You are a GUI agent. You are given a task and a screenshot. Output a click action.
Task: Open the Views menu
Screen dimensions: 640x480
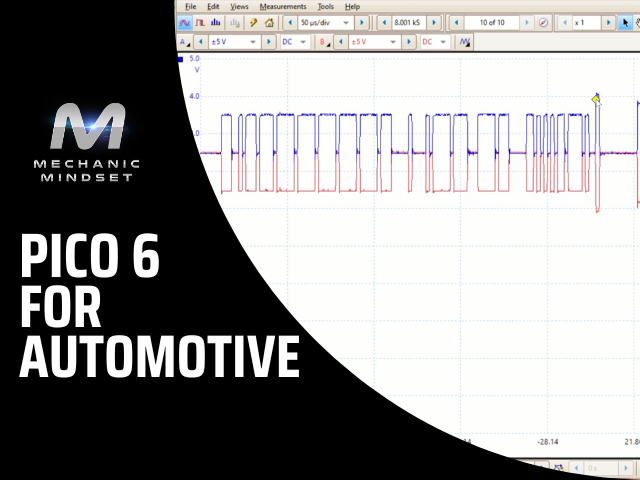pyautogui.click(x=239, y=6)
